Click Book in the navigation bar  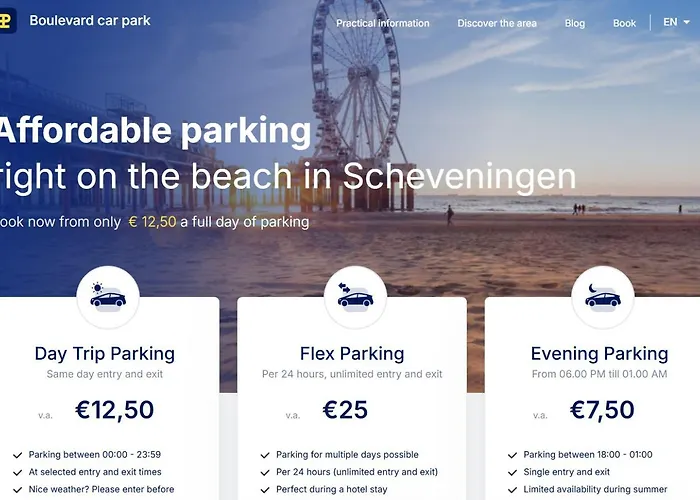(624, 23)
